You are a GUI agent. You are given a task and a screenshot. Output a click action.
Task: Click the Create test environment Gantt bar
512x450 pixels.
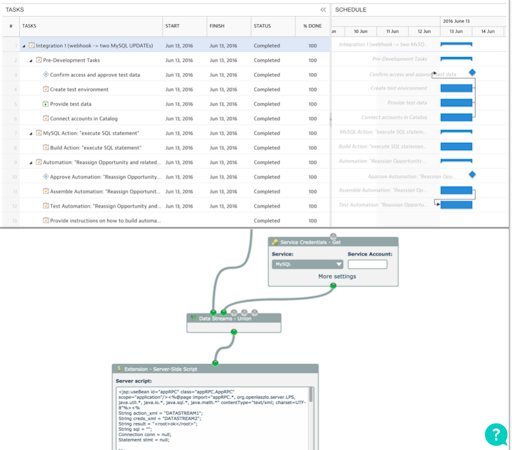coord(456,88)
